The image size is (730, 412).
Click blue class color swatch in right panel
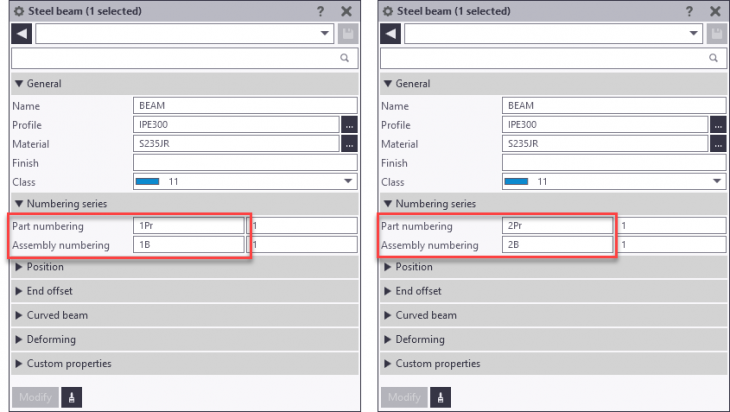coord(516,182)
